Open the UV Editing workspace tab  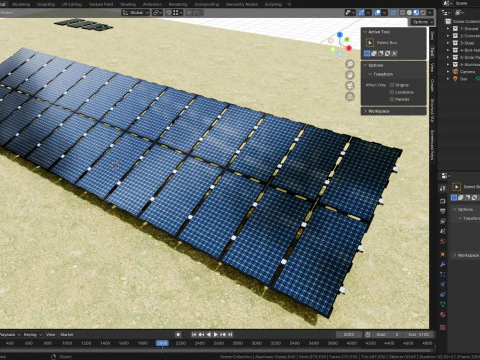72,4
